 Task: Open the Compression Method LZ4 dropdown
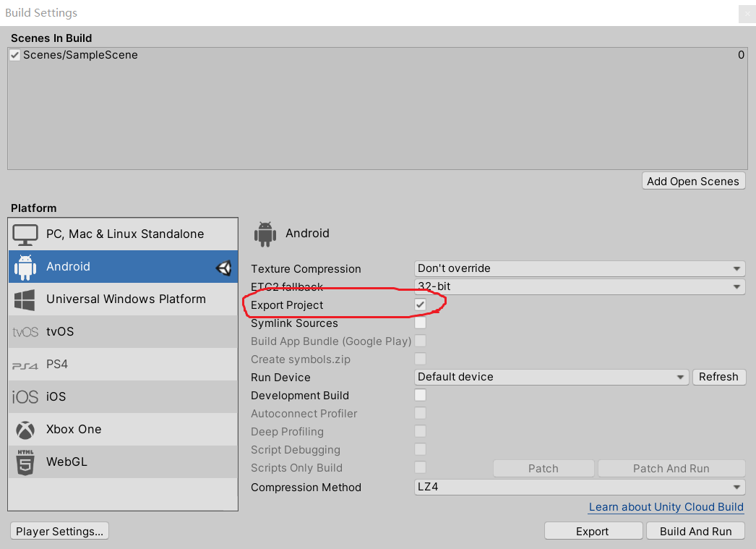coord(580,487)
